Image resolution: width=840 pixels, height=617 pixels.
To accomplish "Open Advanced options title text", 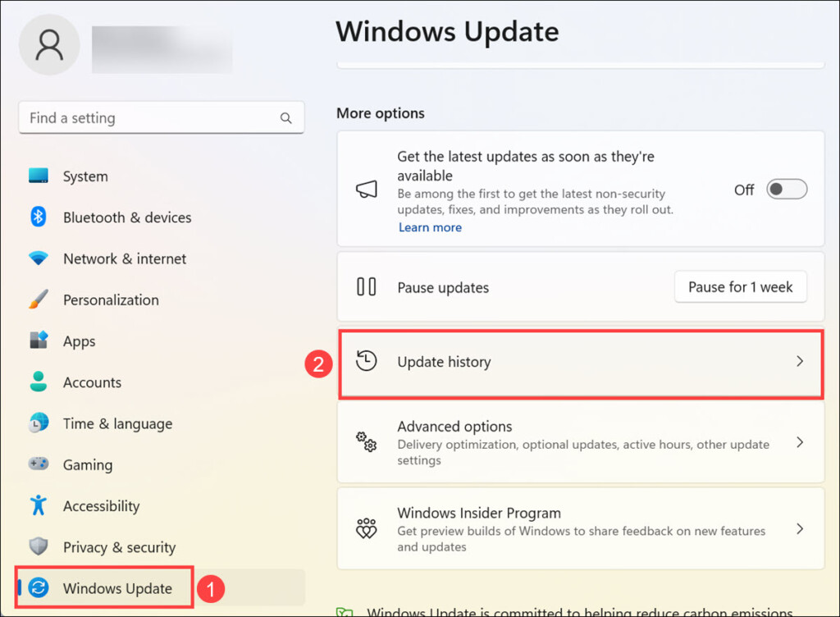I will pyautogui.click(x=454, y=427).
